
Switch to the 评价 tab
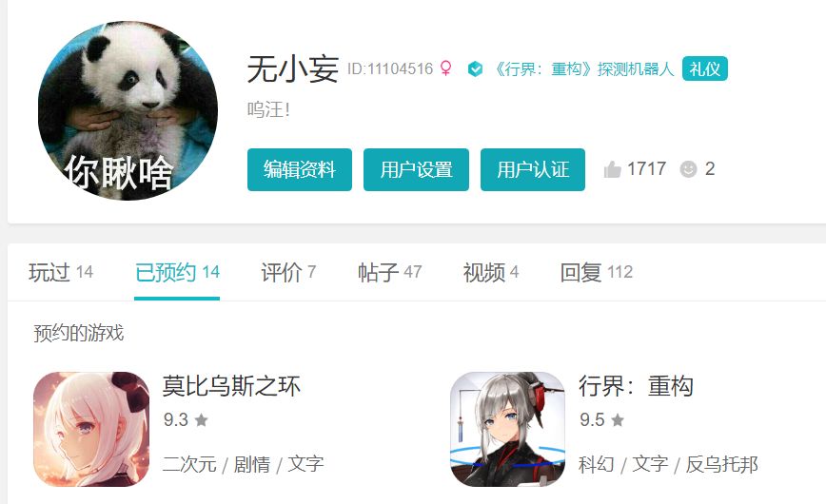click(288, 272)
